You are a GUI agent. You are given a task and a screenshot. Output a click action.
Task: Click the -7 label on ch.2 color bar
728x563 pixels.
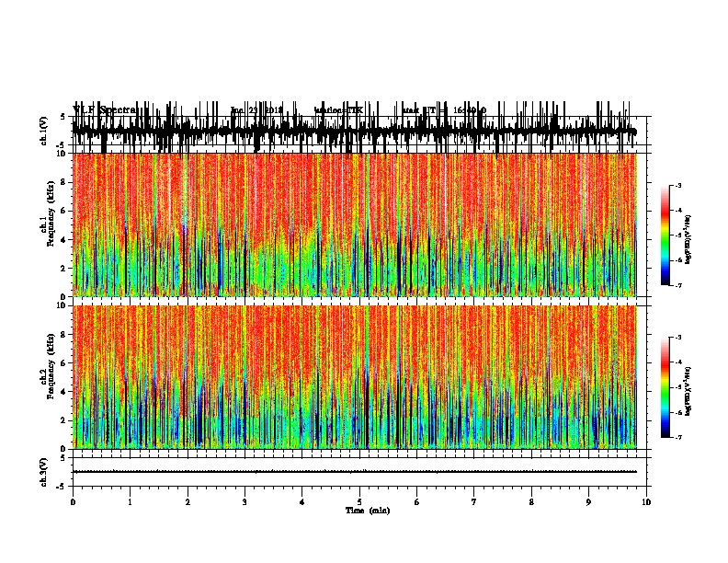pos(677,438)
